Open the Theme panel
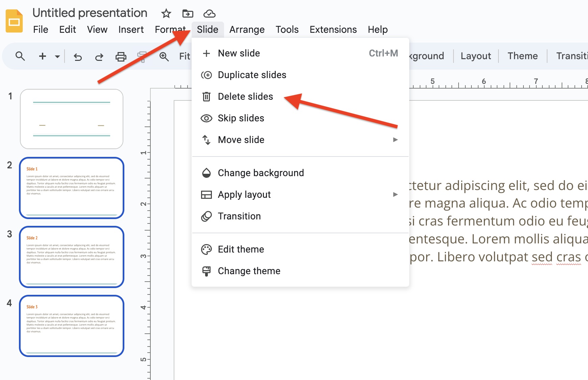 (522, 56)
